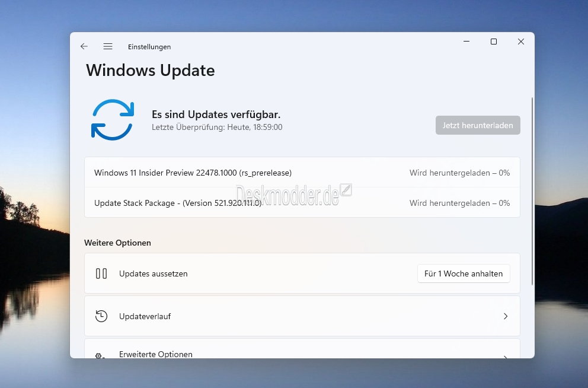Screen dimensions: 588x388
Task: Open the Erweiterte Optionen entry
Action: (x=302, y=349)
